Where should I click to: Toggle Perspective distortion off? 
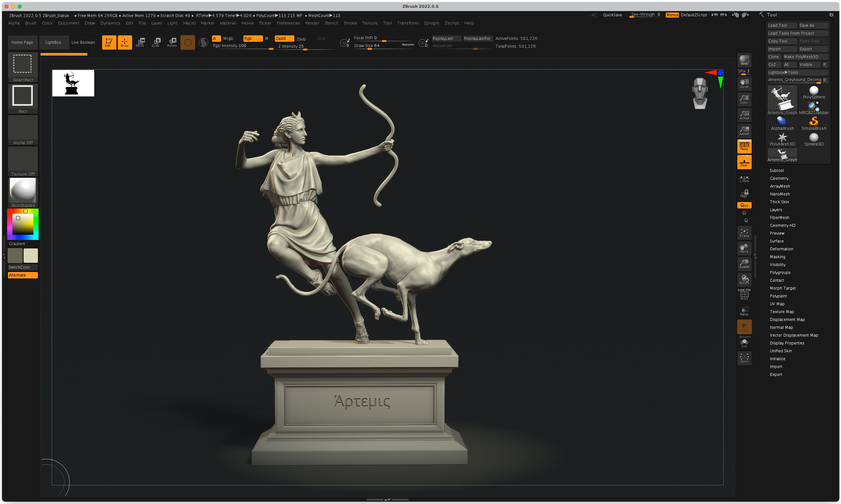pos(744,146)
